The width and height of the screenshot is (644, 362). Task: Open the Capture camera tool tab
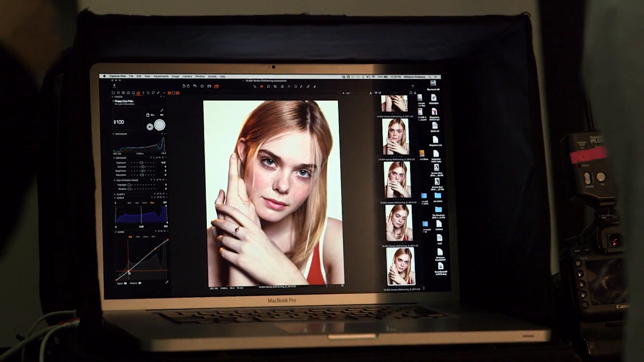123,93
